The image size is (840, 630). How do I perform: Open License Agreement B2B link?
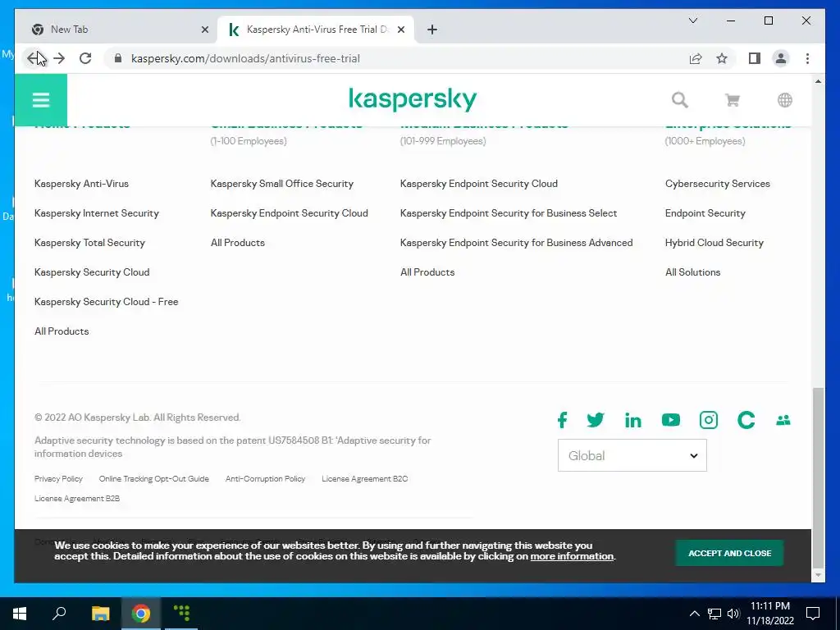tap(76, 498)
